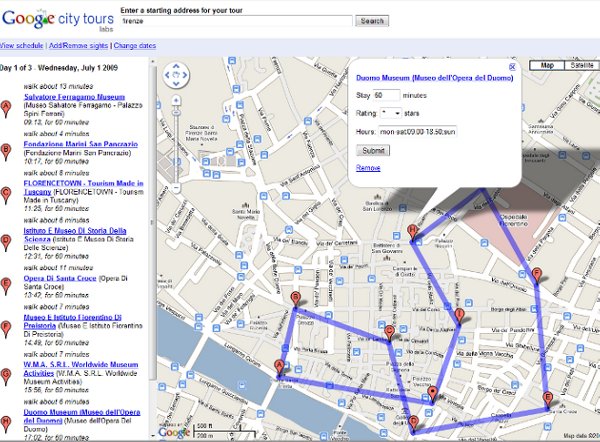Open Istituto E Museo Di Storia Della Scienza link
The width and height of the screenshot is (600, 442).
75,235
